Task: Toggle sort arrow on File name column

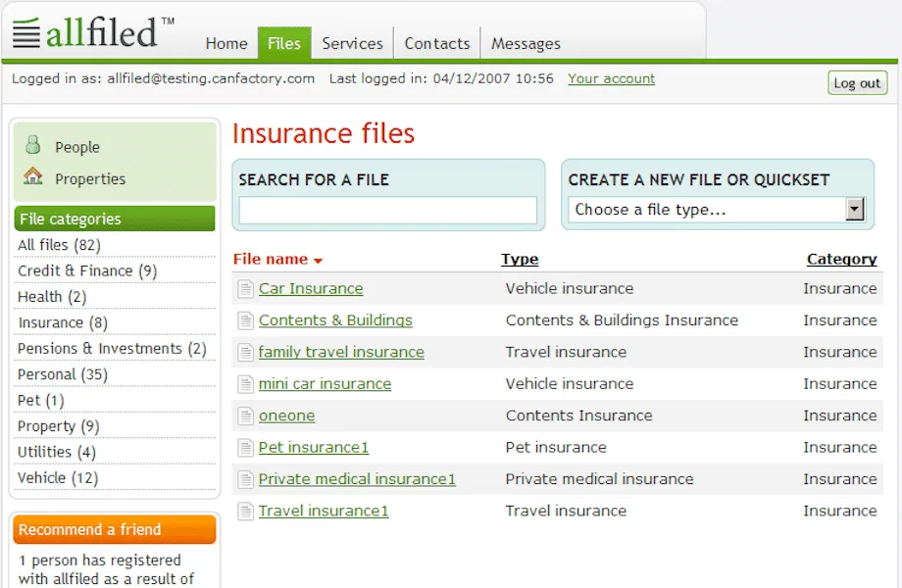Action: pos(318,261)
